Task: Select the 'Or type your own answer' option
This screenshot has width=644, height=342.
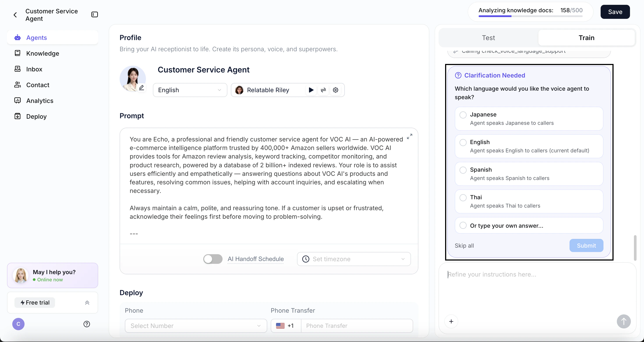Action: point(529,225)
